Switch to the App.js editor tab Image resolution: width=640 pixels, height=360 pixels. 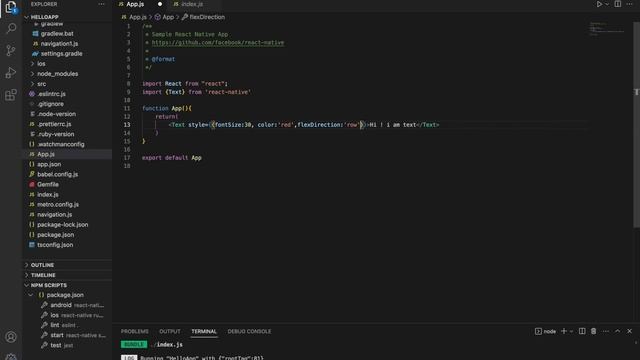[x=135, y=4]
